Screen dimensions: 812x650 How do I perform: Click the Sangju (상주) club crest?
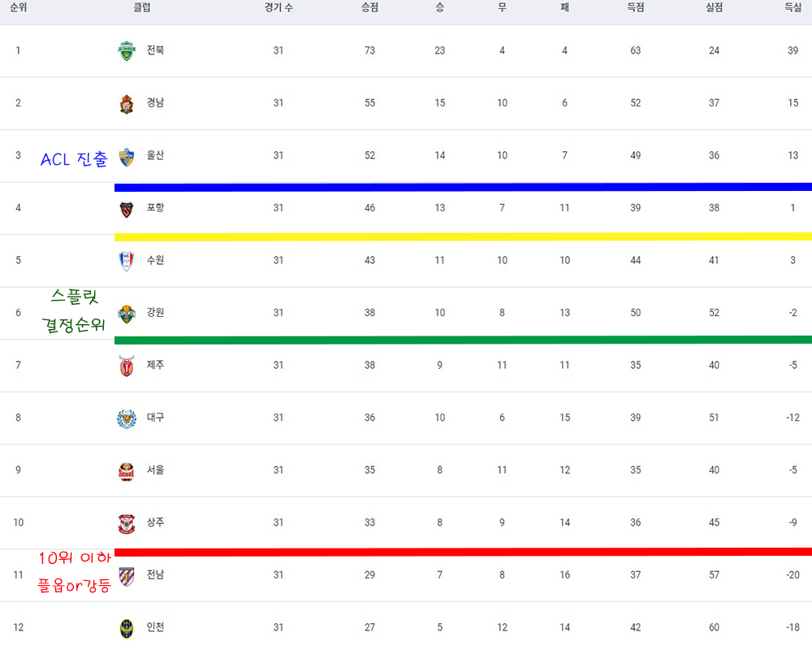[x=127, y=523]
